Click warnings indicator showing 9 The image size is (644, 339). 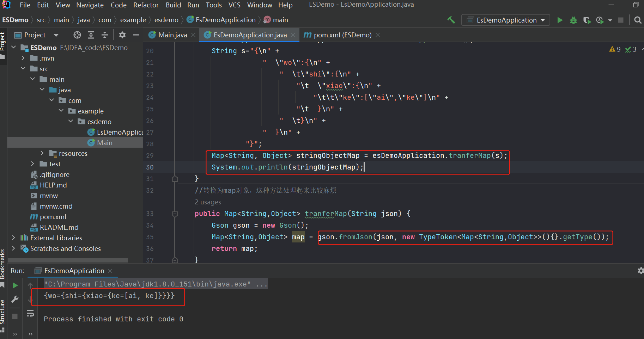[615, 49]
